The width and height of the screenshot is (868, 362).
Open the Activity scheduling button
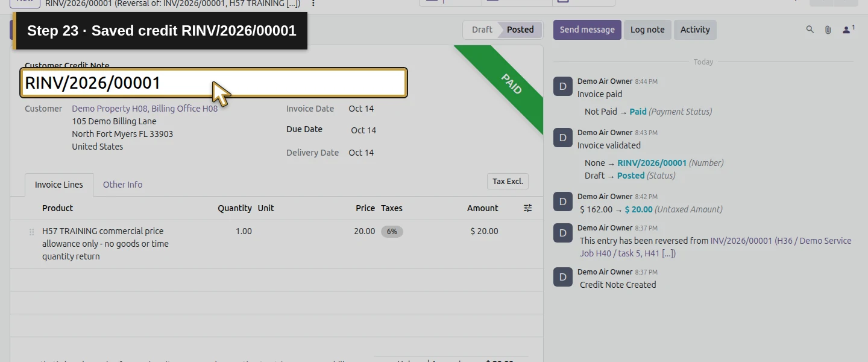(695, 30)
